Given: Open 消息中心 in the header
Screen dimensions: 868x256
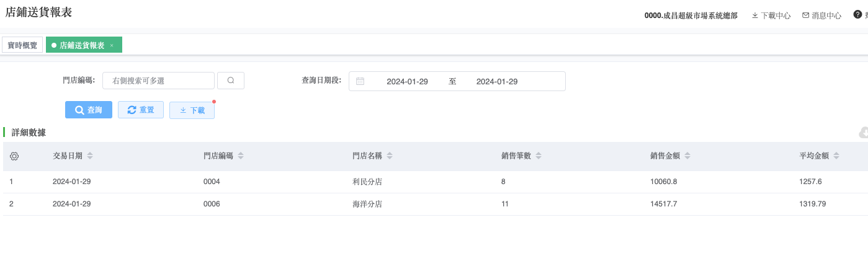Looking at the screenshot, I should 821,15.
